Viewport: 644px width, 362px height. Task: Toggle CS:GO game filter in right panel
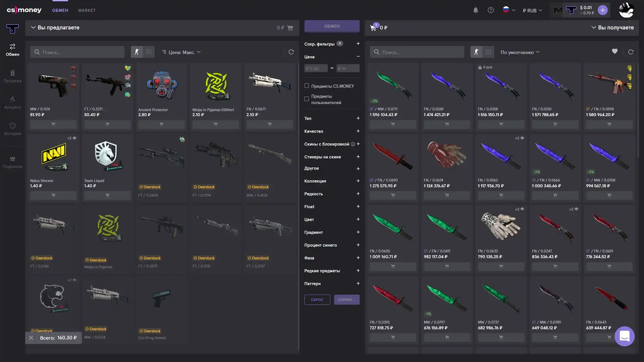[x=476, y=52]
